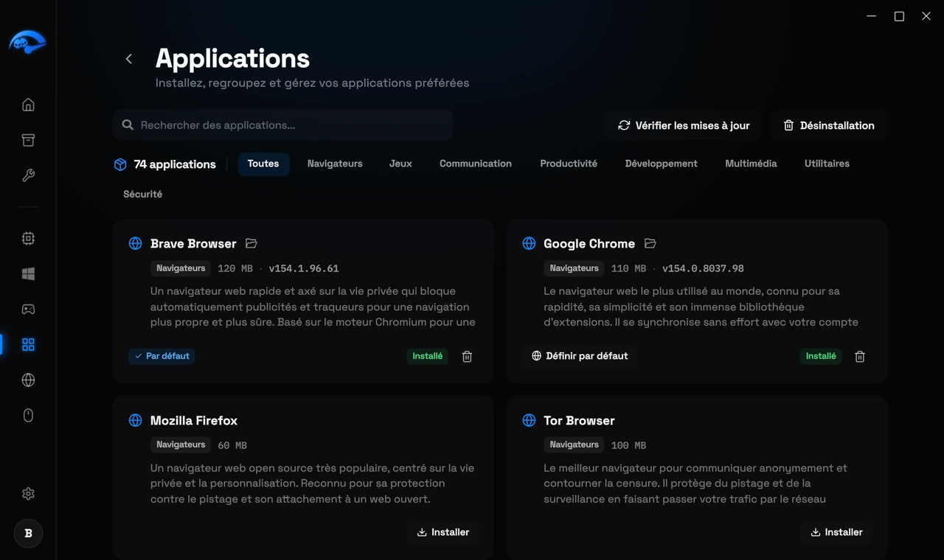Open Brave Browser install folder icon
944x560 pixels.
click(251, 243)
